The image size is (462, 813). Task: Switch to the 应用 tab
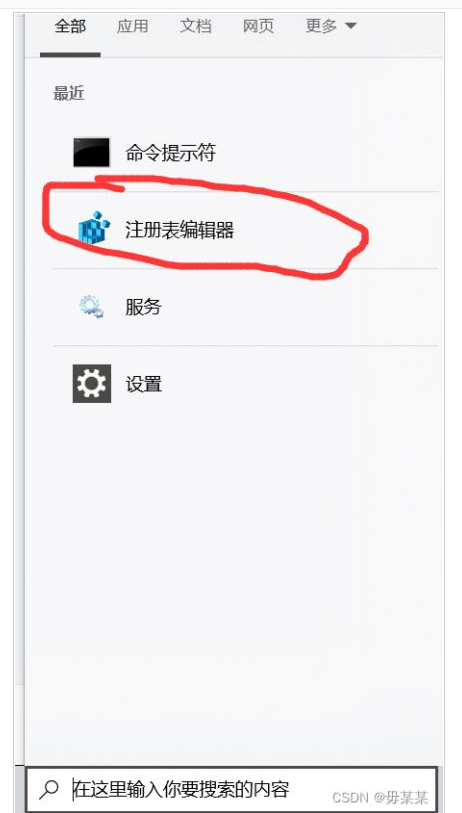point(133,26)
